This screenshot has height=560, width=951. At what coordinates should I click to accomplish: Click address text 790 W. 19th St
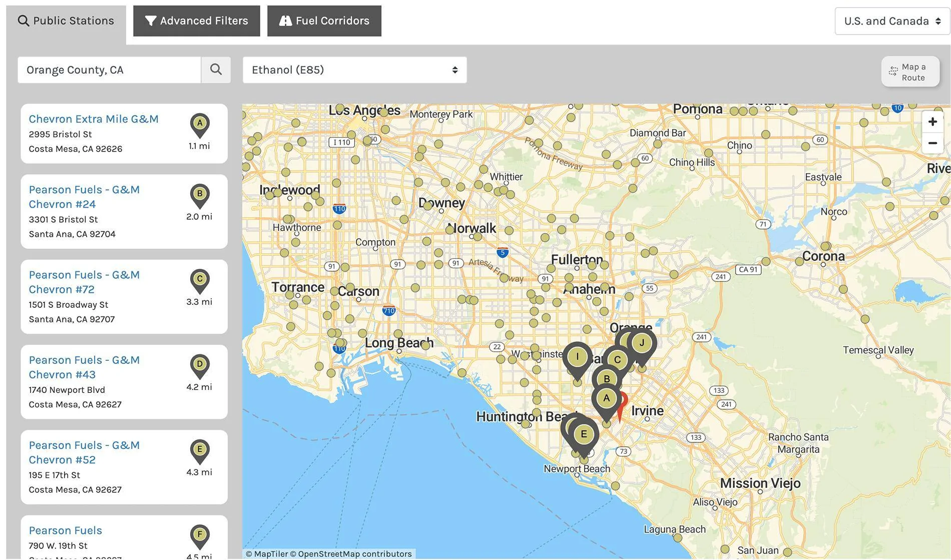point(58,545)
